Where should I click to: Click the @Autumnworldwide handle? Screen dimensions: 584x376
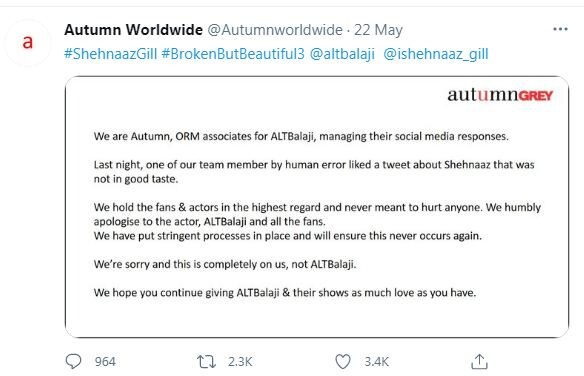[275, 30]
